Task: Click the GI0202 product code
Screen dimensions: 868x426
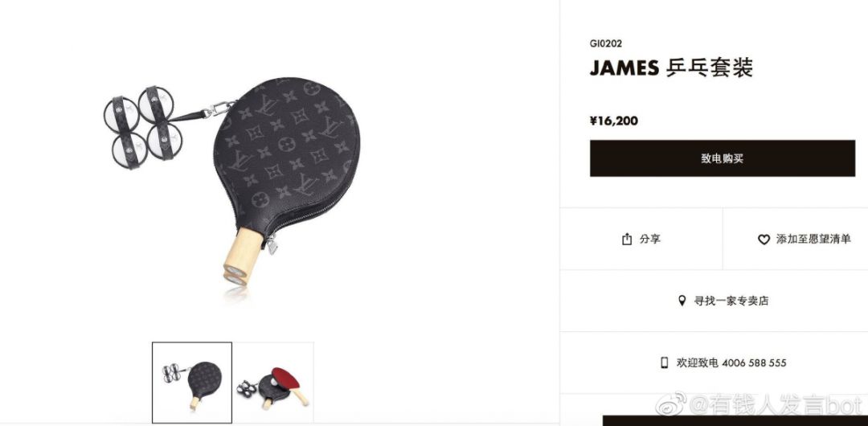Action: coord(606,43)
